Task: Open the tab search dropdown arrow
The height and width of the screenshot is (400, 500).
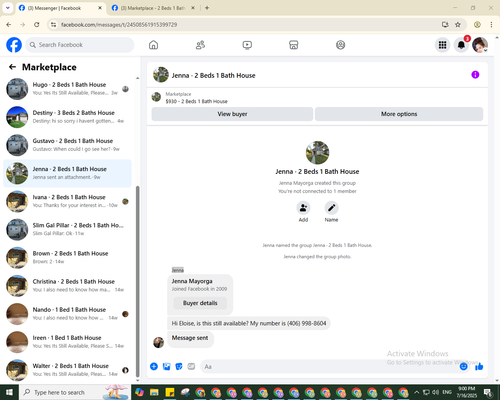Action: 8,8
